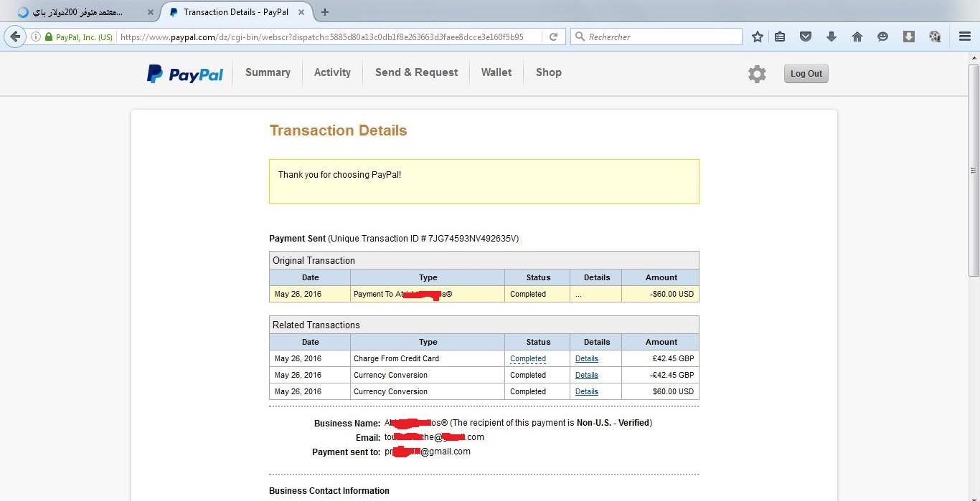The height and width of the screenshot is (501, 980).
Task: Switch to the Arabic-titled first tab
Action: coord(78,12)
